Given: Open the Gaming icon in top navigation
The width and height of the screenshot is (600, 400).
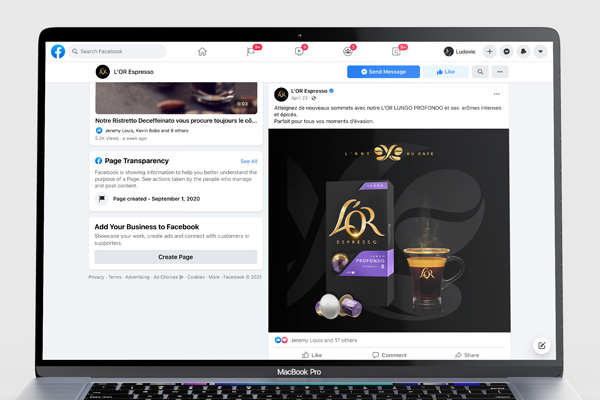Looking at the screenshot, I should pyautogui.click(x=396, y=51).
